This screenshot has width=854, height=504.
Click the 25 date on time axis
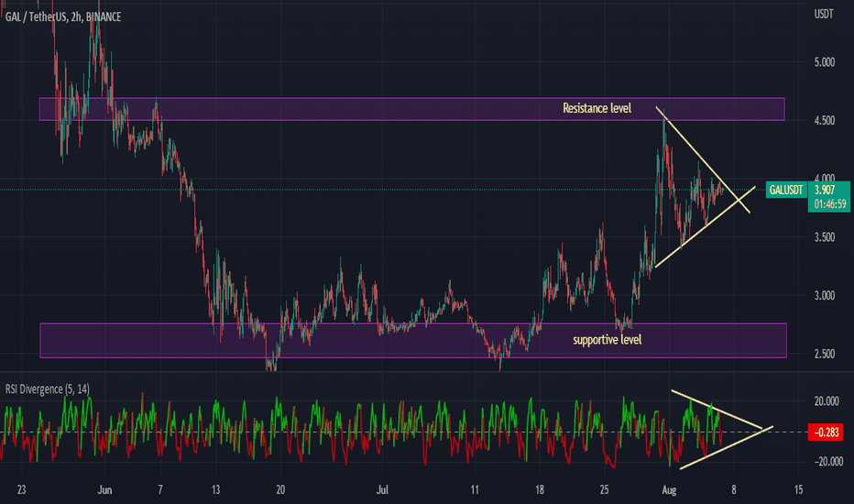[604, 490]
